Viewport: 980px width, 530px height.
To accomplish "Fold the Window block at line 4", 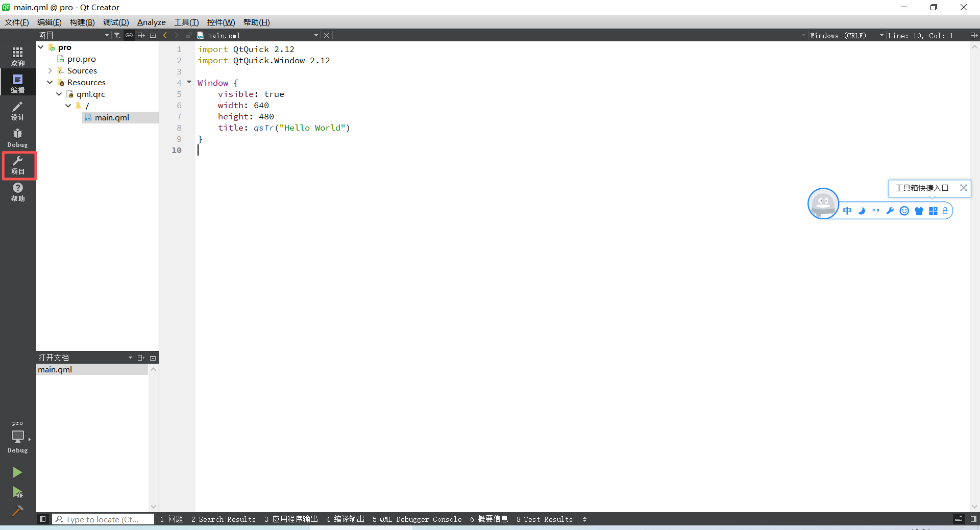I will coord(189,82).
